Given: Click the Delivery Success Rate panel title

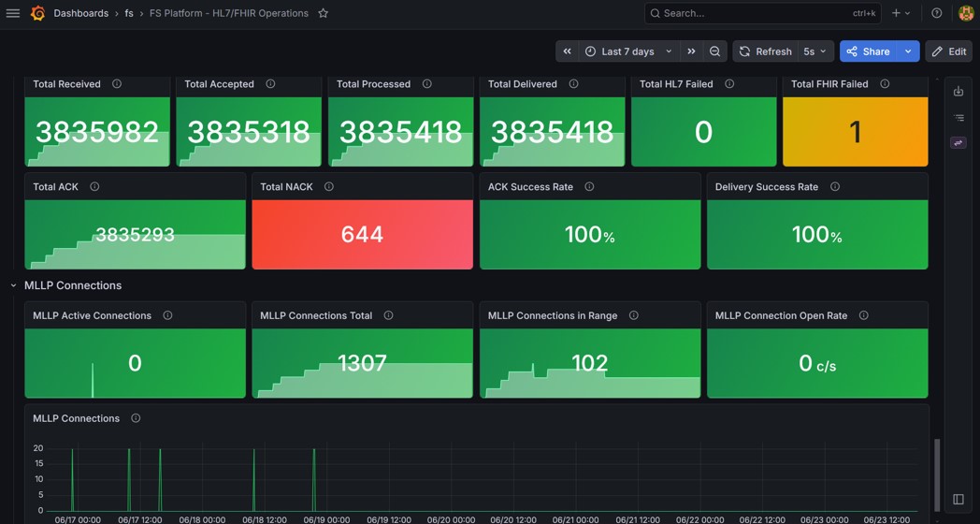Looking at the screenshot, I should [766, 186].
